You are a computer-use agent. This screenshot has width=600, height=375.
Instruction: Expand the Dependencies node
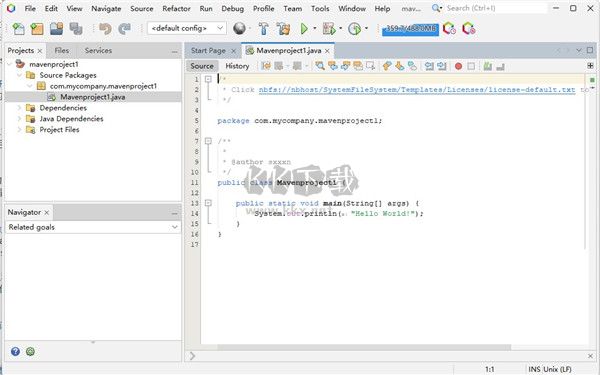(x=19, y=108)
